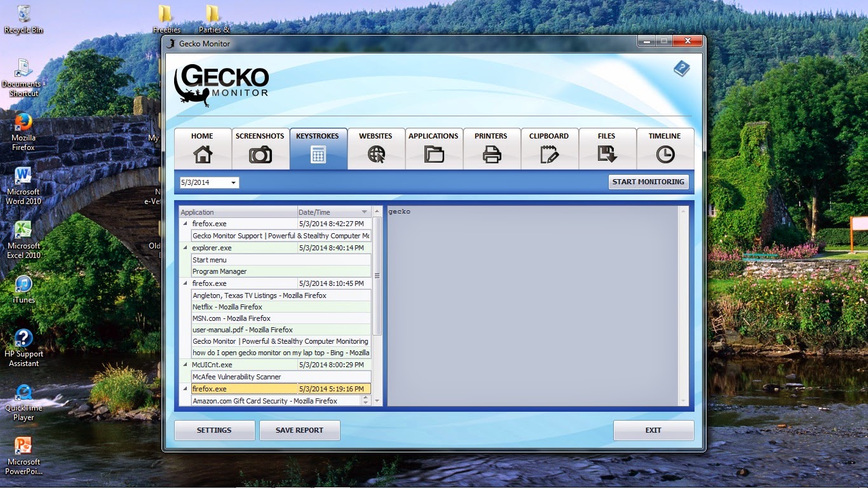
Task: Switch to the KEYSTROKES tab
Action: click(318, 149)
